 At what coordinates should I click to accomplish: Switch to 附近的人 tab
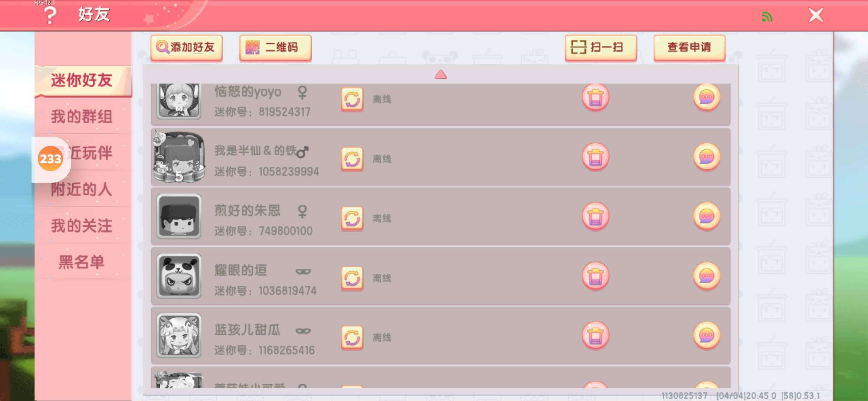82,189
